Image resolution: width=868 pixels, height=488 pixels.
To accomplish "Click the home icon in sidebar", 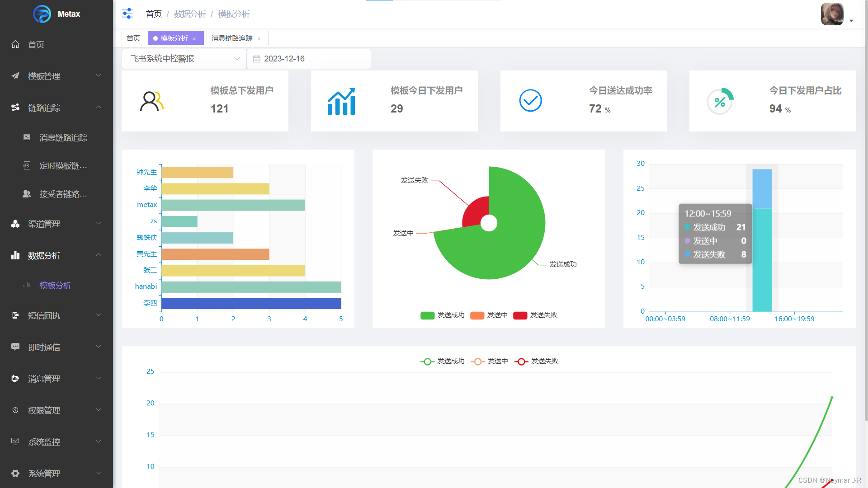I will point(15,44).
